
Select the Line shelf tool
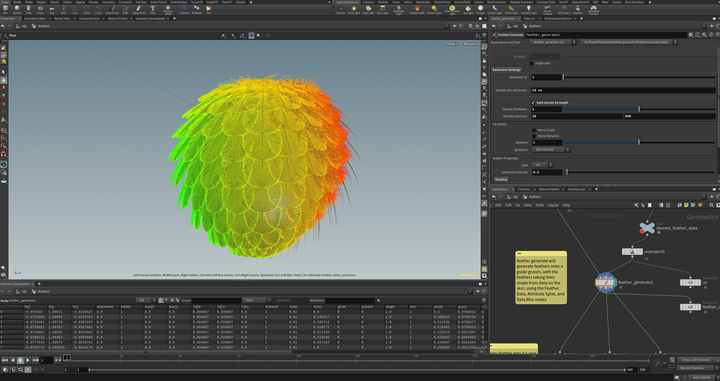[75, 10]
